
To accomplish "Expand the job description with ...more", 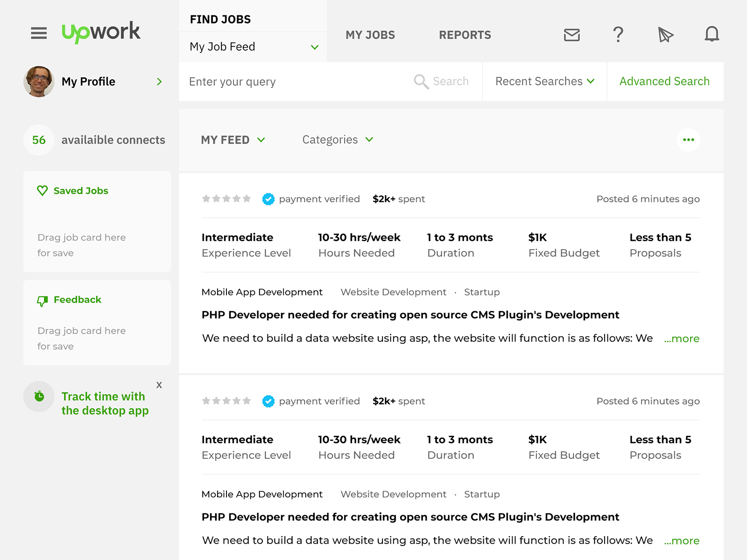I will coord(681,338).
